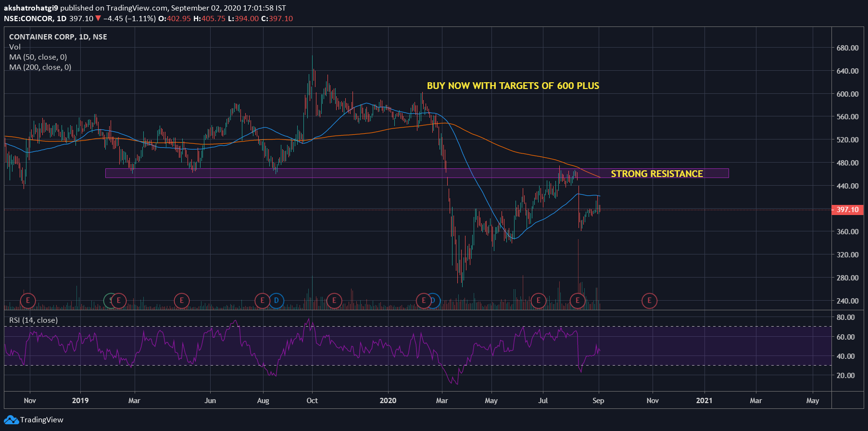Click the 240.00 price axis label
Image resolution: width=868 pixels, height=431 pixels.
pyautogui.click(x=847, y=301)
